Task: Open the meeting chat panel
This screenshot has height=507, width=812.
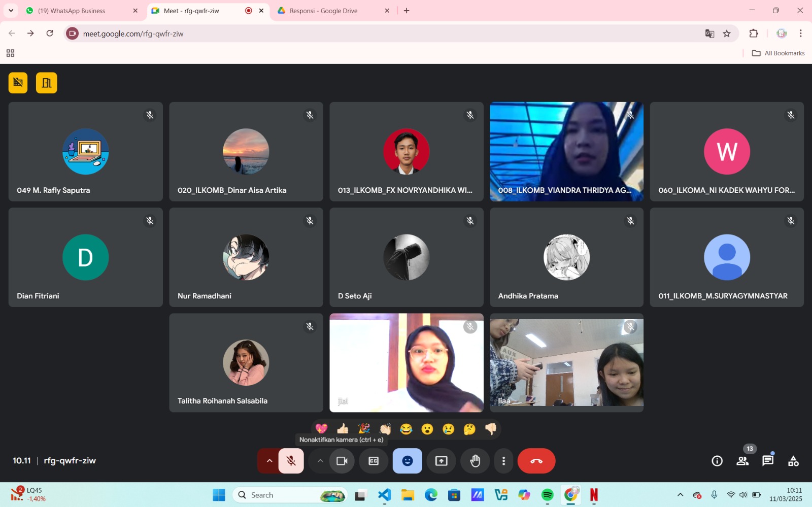Action: (767, 461)
